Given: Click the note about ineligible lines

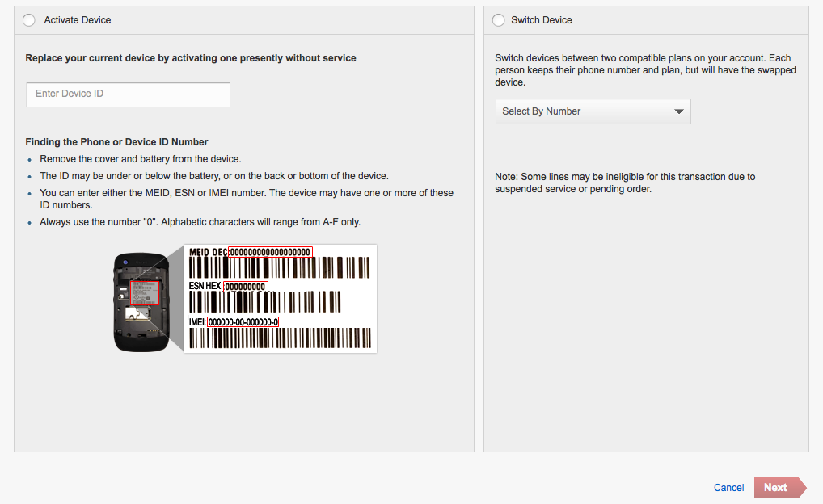Looking at the screenshot, I should tap(625, 183).
